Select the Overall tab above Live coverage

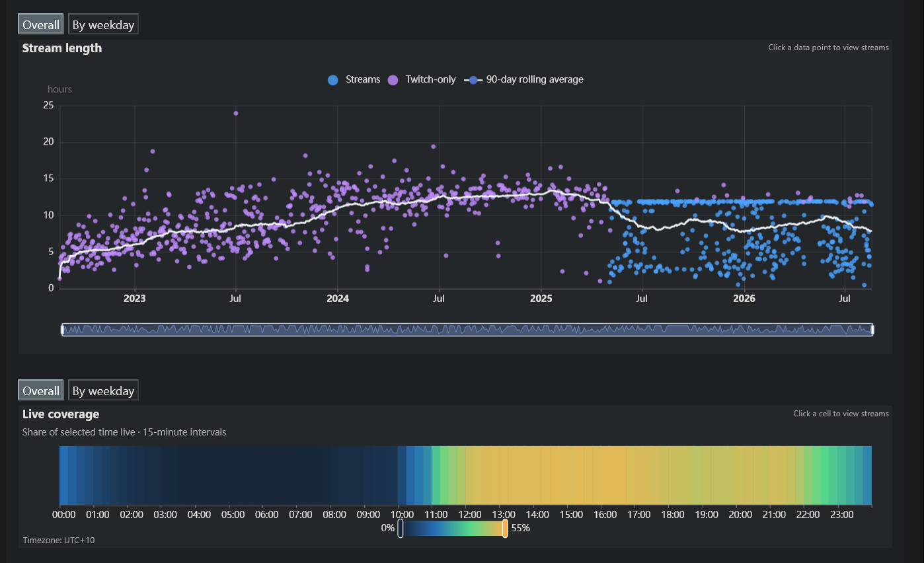(x=41, y=391)
